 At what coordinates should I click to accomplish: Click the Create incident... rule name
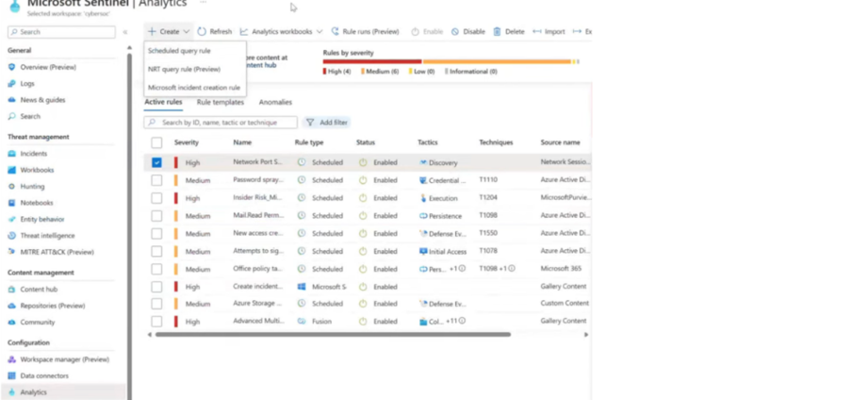pyautogui.click(x=258, y=287)
